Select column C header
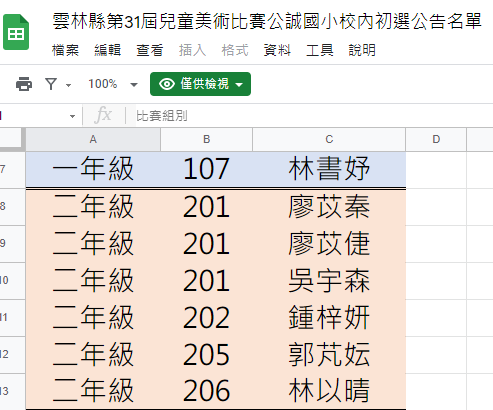This screenshot has width=493, height=410. pyautogui.click(x=329, y=139)
